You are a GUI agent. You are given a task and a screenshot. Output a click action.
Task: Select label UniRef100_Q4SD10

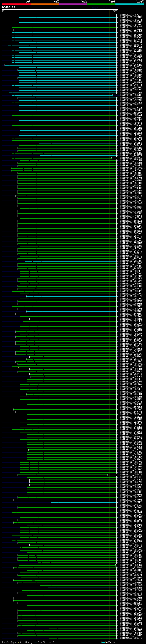[131, 206]
